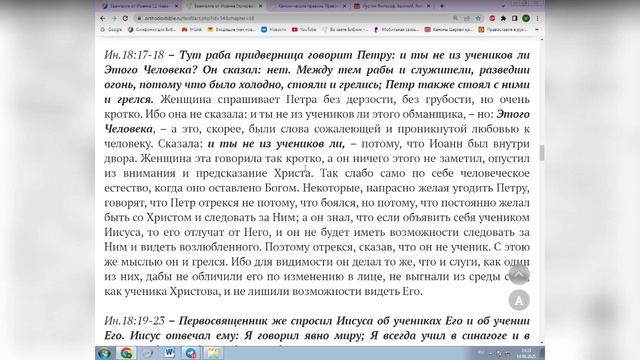640x360 pixels.
Task: Open a new tab with plus button
Action: point(442,6)
